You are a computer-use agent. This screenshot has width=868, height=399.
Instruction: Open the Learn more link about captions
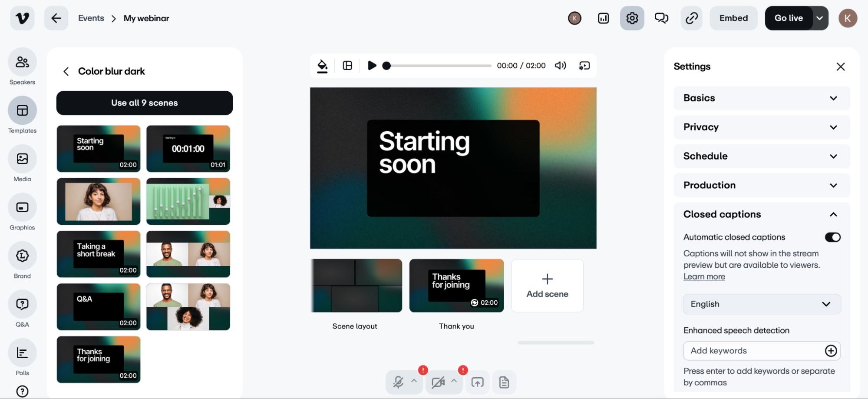704,276
